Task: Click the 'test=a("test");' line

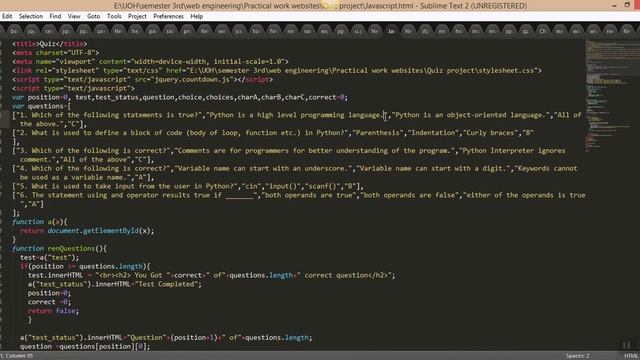Action: 49,258
